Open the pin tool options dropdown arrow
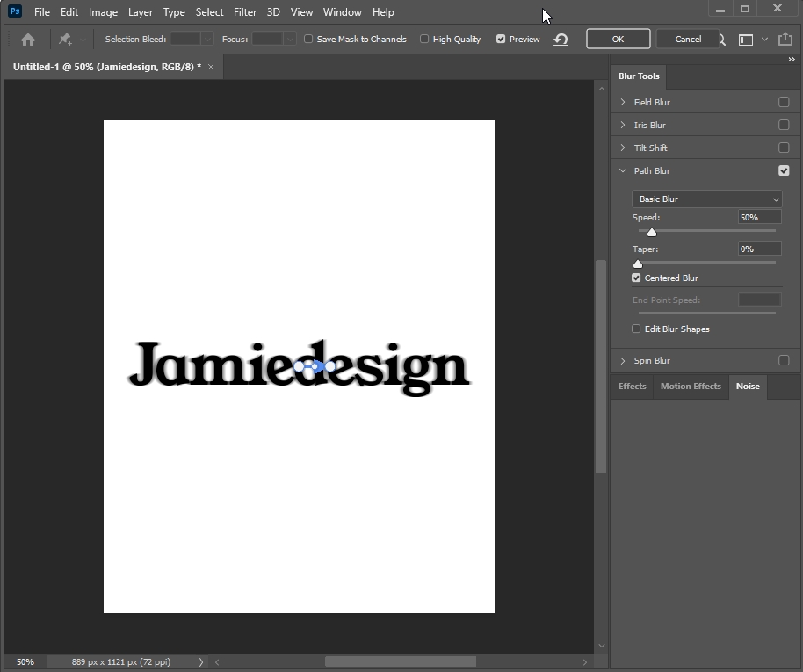Image resolution: width=803 pixels, height=672 pixels. (83, 40)
